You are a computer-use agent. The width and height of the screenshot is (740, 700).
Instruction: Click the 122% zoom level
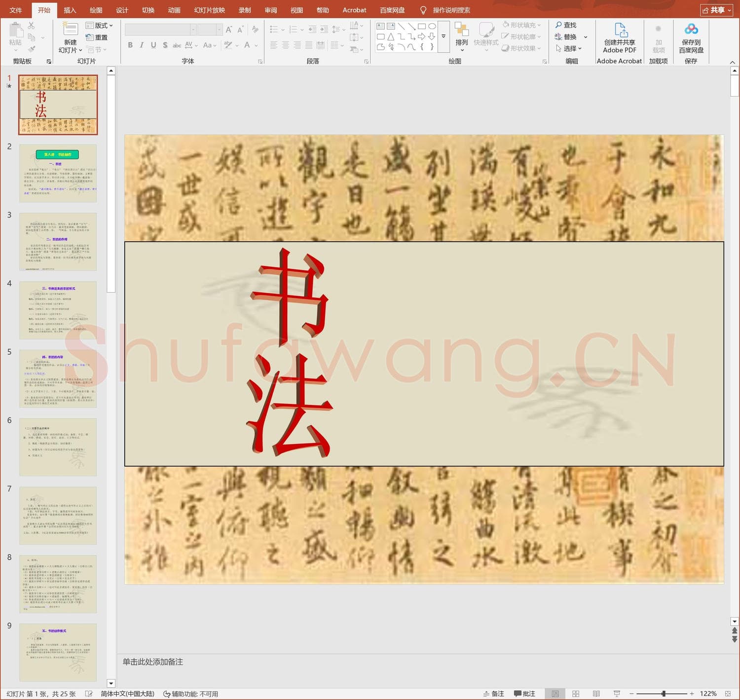708,694
